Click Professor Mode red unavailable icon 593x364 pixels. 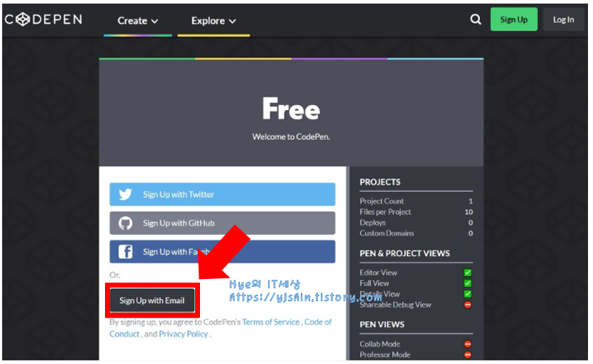click(x=467, y=355)
